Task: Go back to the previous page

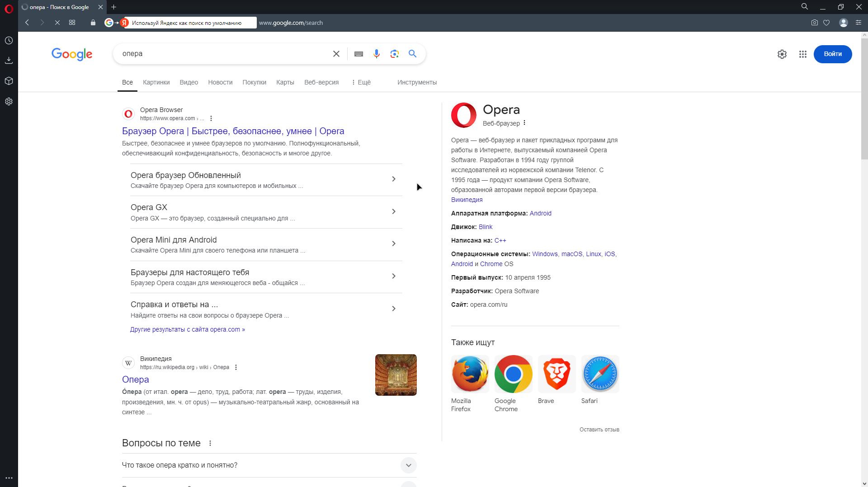Action: [x=27, y=23]
